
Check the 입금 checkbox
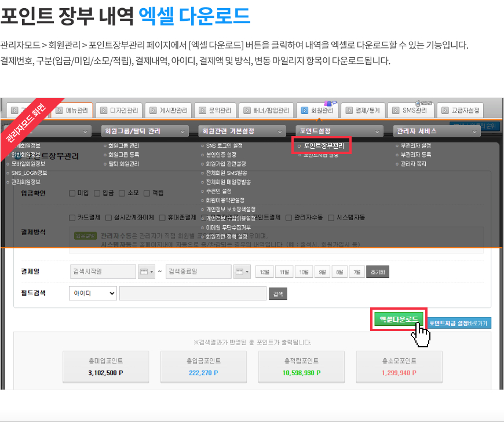tap(97, 193)
